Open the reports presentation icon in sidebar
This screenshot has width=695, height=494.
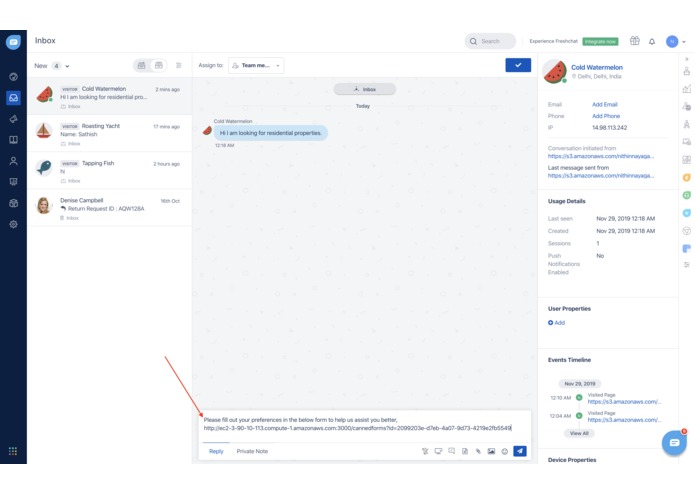(x=13, y=182)
